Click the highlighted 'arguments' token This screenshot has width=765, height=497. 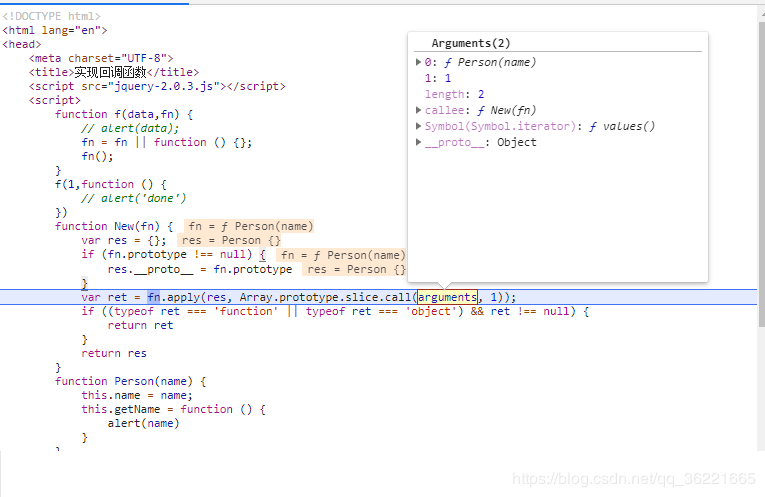coord(447,297)
